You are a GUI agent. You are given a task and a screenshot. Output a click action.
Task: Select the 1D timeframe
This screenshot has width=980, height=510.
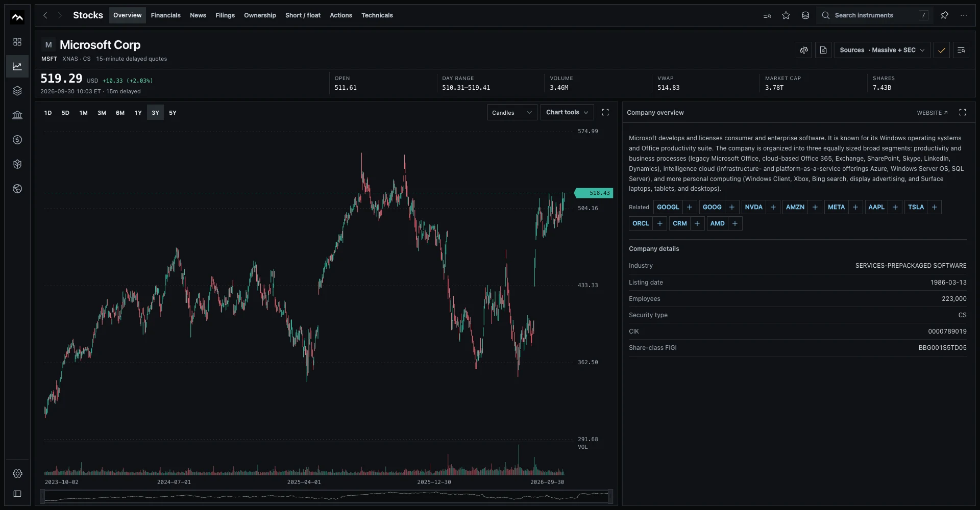pos(48,113)
